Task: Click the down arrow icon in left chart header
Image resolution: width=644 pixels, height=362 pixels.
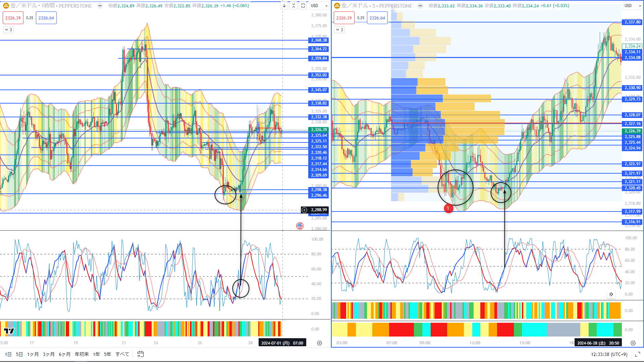Action: [284, 6]
